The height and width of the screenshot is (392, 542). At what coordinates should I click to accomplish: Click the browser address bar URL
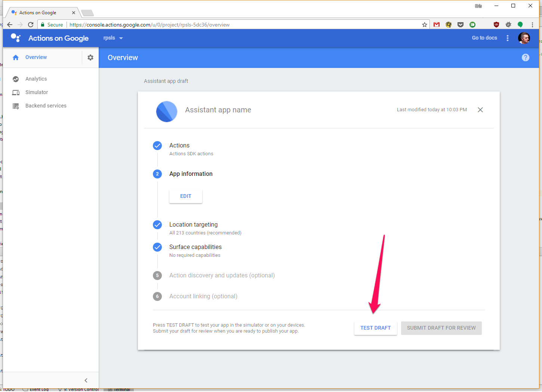click(x=150, y=25)
